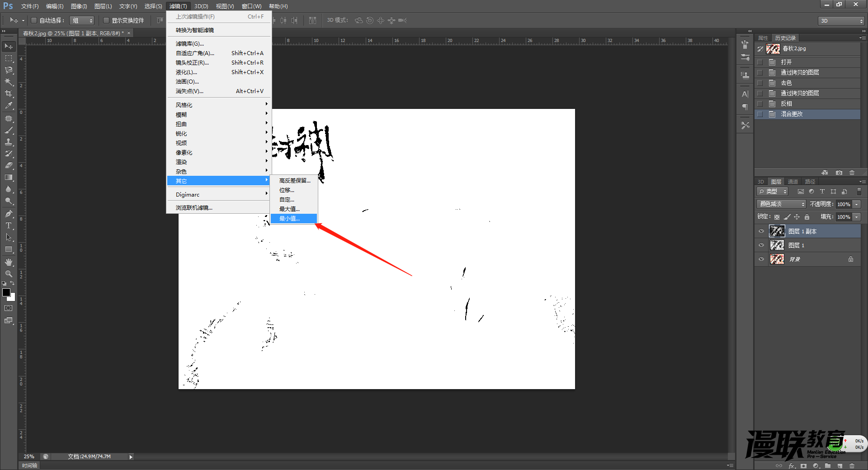This screenshot has height=470, width=868.
Task: Open the 时间轴 panel at bottom
Action: pyautogui.click(x=29, y=465)
